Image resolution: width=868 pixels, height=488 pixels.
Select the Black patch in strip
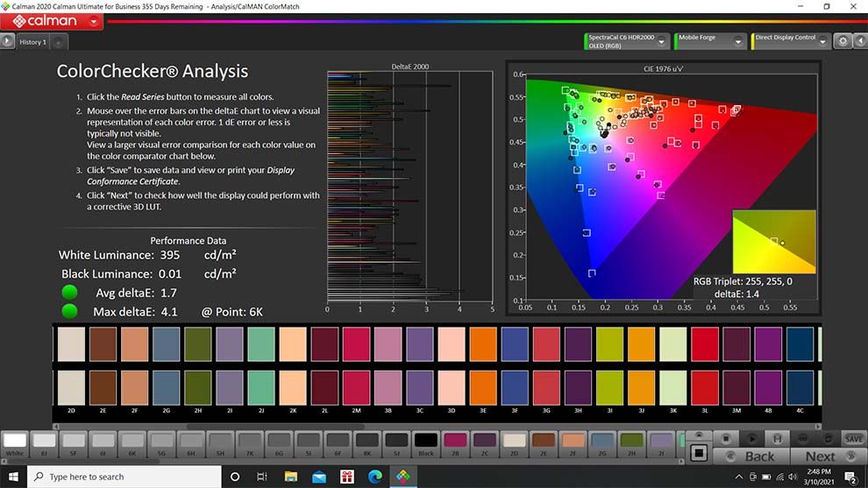click(x=426, y=444)
